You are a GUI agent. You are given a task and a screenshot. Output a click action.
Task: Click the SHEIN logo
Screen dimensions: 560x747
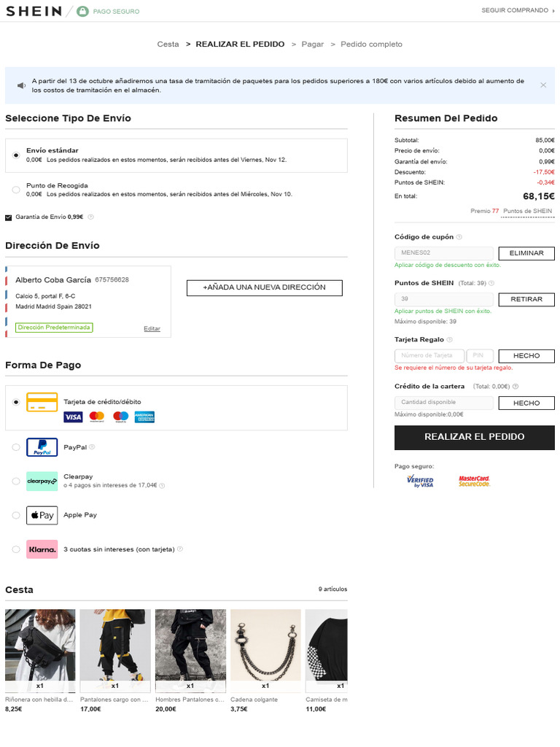tap(33, 11)
